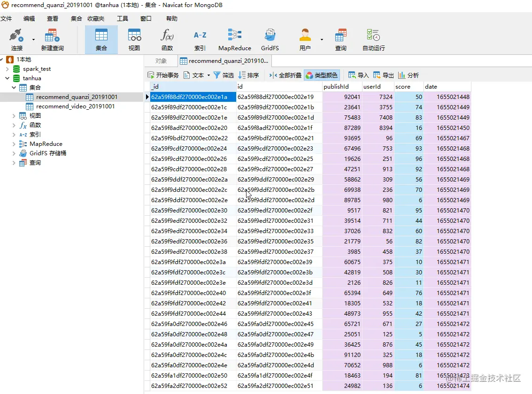
Task: Click the userId column header
Action: (378, 87)
